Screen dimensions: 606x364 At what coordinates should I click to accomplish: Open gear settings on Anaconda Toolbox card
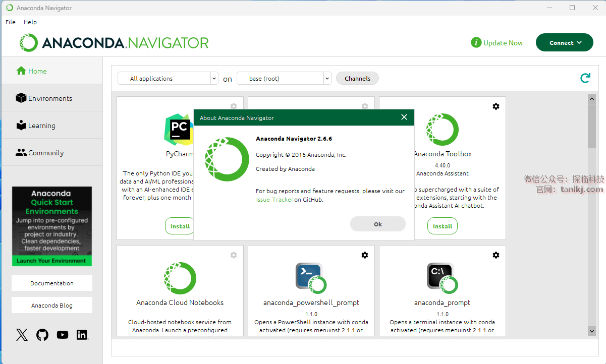(495, 106)
